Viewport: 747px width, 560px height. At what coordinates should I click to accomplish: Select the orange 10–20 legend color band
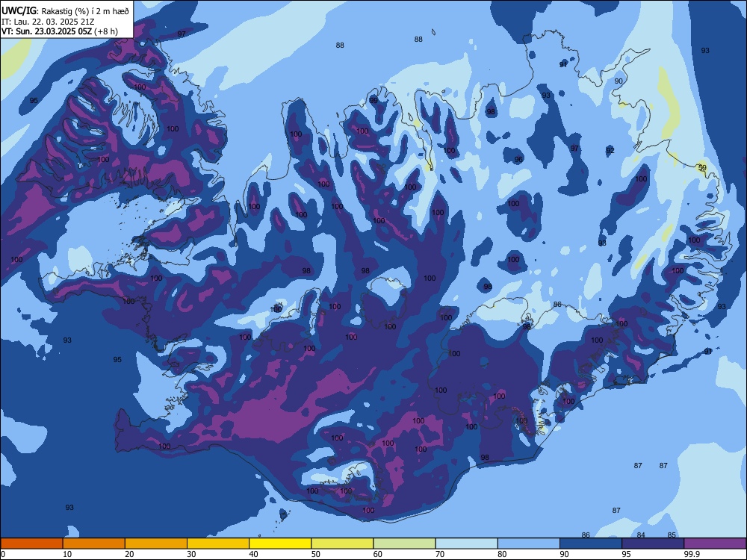(94, 544)
